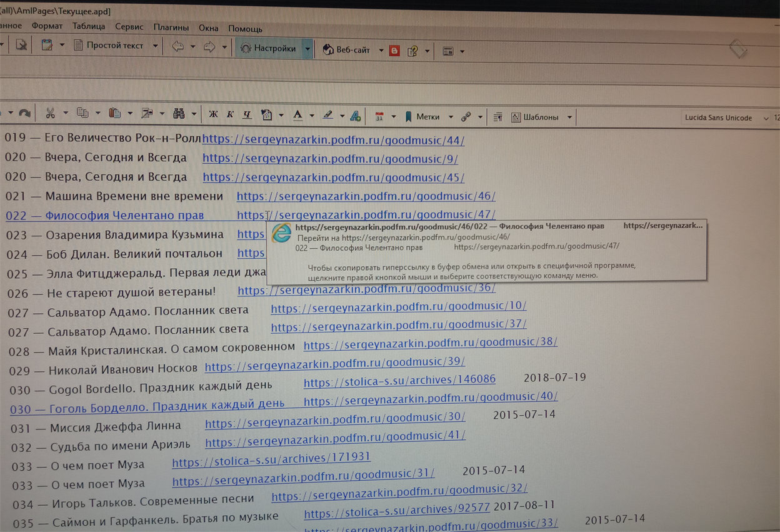Click the blue text style A icon
This screenshot has width=780, height=532.
click(355, 116)
